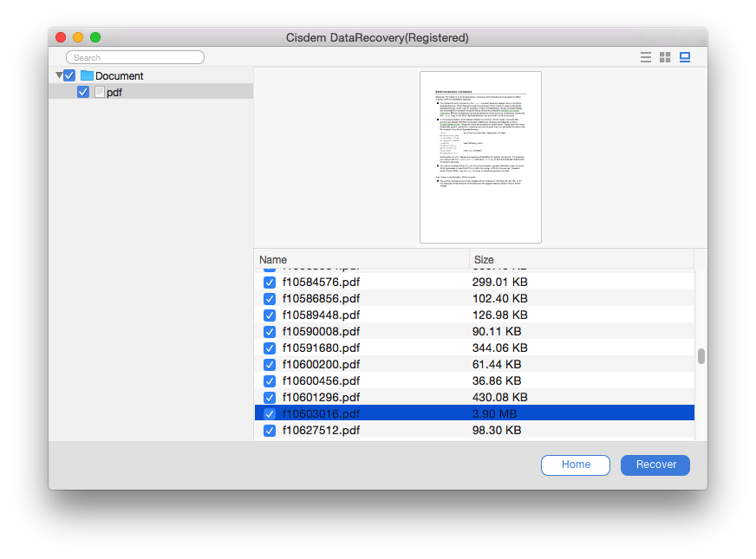Toggle checkbox for f10627512.pdf
The image size is (756, 559).
point(270,431)
